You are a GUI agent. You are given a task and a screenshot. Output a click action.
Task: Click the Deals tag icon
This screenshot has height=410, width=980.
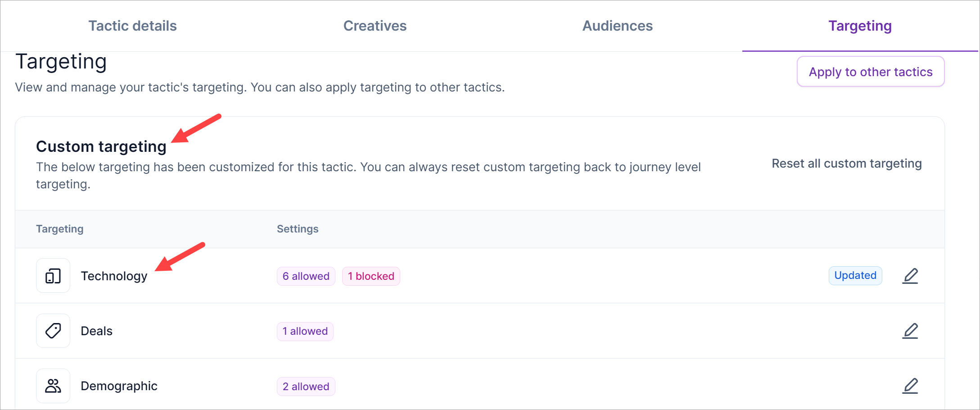tap(53, 331)
